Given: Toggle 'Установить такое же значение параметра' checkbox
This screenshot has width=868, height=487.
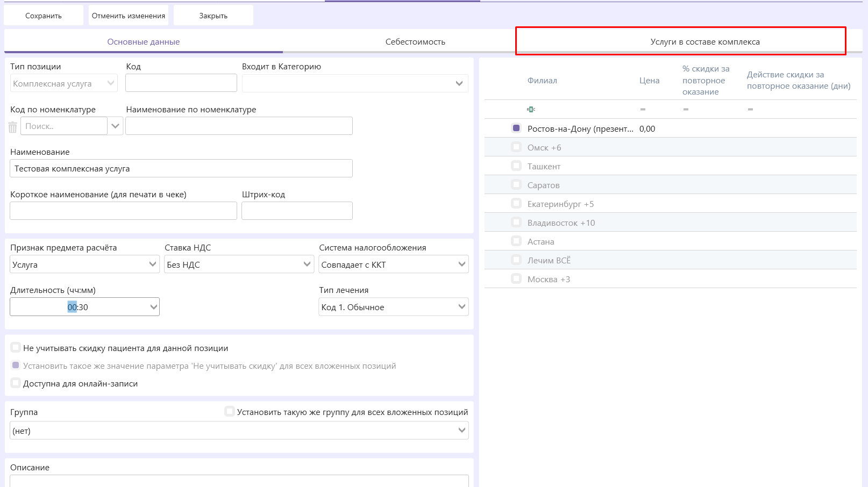Looking at the screenshot, I should 16,365.
